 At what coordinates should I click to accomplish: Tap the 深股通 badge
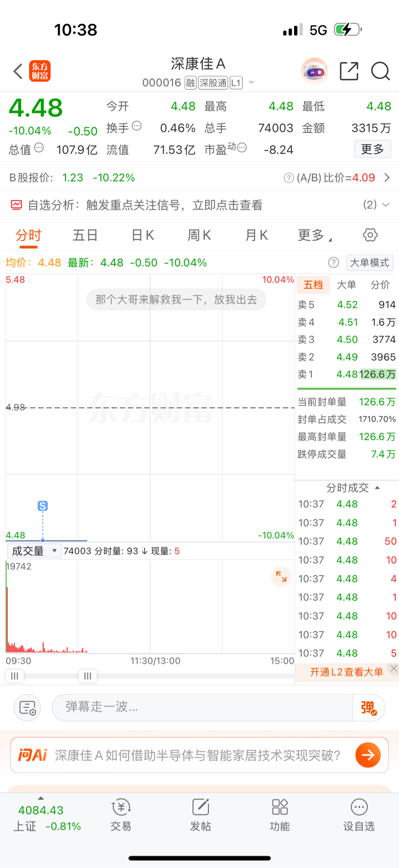pyautogui.click(x=213, y=83)
